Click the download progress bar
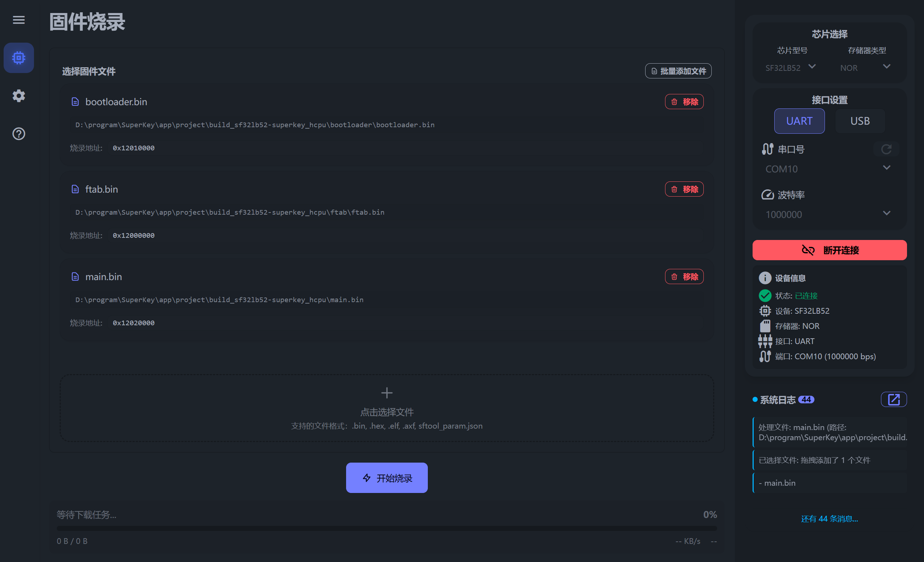Viewport: 924px width, 562px height. point(387,528)
